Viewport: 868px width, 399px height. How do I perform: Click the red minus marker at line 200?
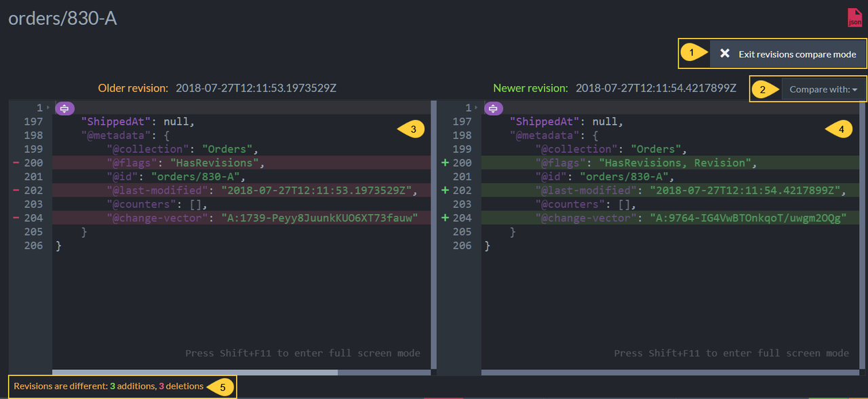click(x=15, y=163)
